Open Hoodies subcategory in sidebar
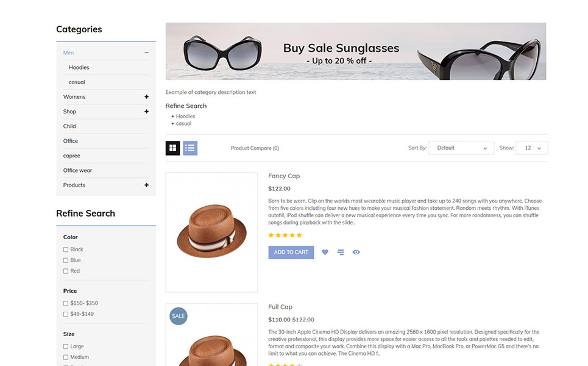This screenshot has height=366, width=588. (79, 68)
